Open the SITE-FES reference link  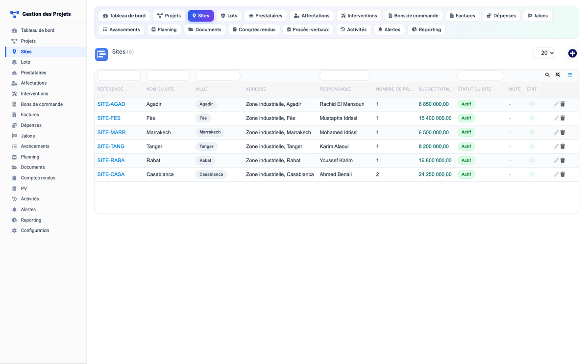(x=109, y=118)
